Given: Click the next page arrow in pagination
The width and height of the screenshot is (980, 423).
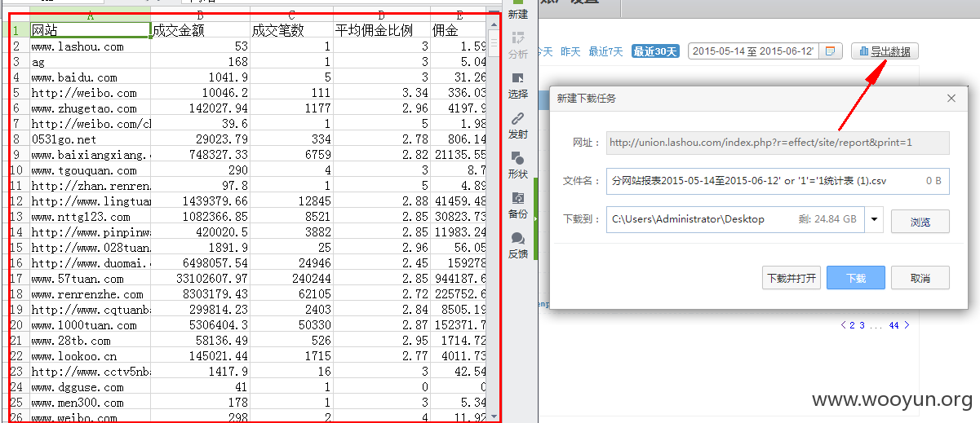Looking at the screenshot, I should (906, 325).
